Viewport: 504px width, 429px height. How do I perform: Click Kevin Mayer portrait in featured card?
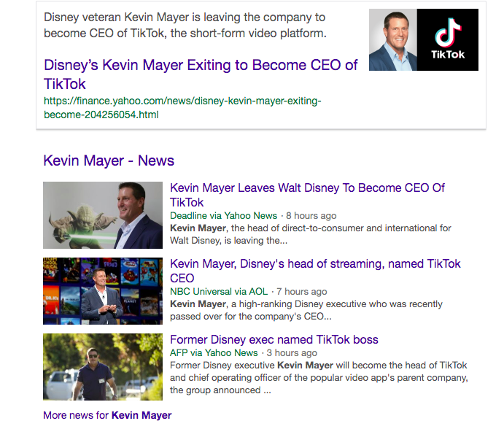coord(393,39)
